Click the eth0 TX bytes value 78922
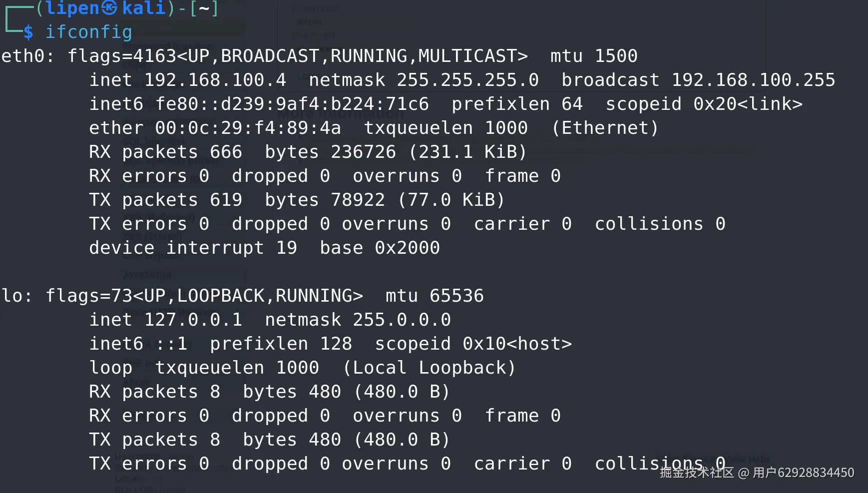Image resolution: width=868 pixels, height=493 pixels. coord(358,200)
